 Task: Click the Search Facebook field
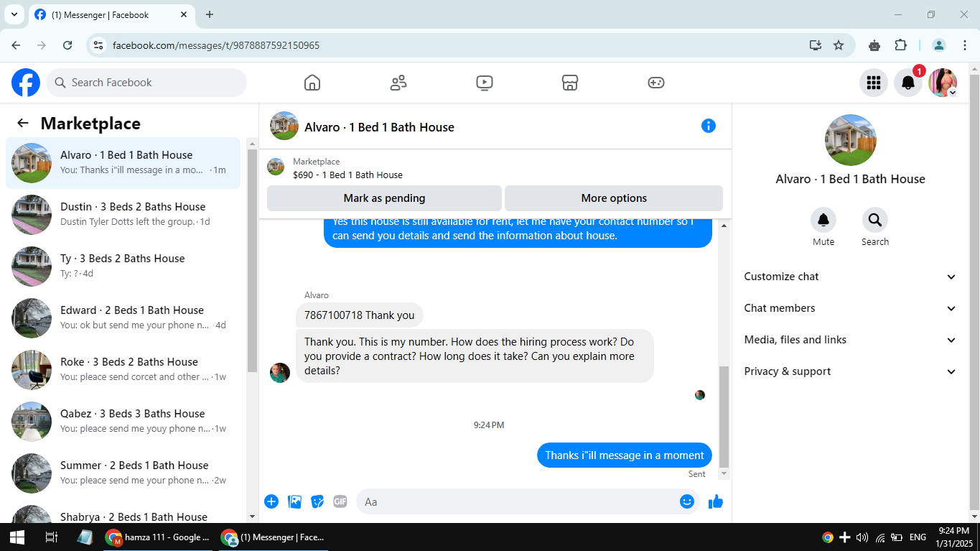pos(146,83)
